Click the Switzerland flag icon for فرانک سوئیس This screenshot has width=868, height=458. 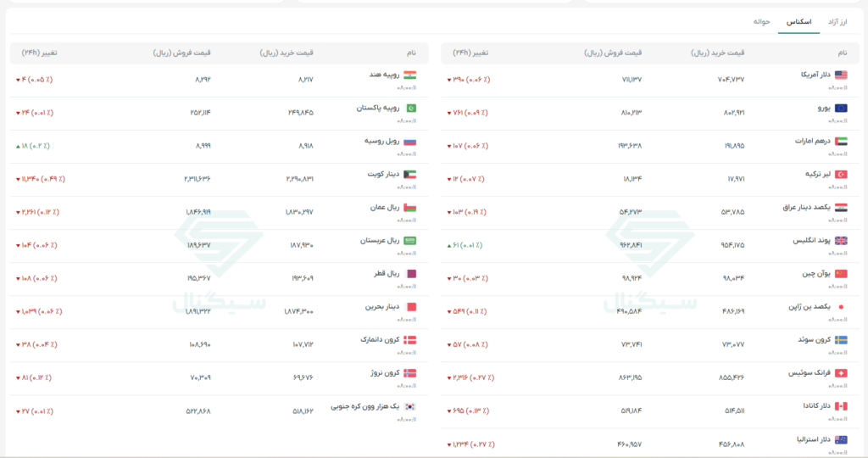[841, 373]
